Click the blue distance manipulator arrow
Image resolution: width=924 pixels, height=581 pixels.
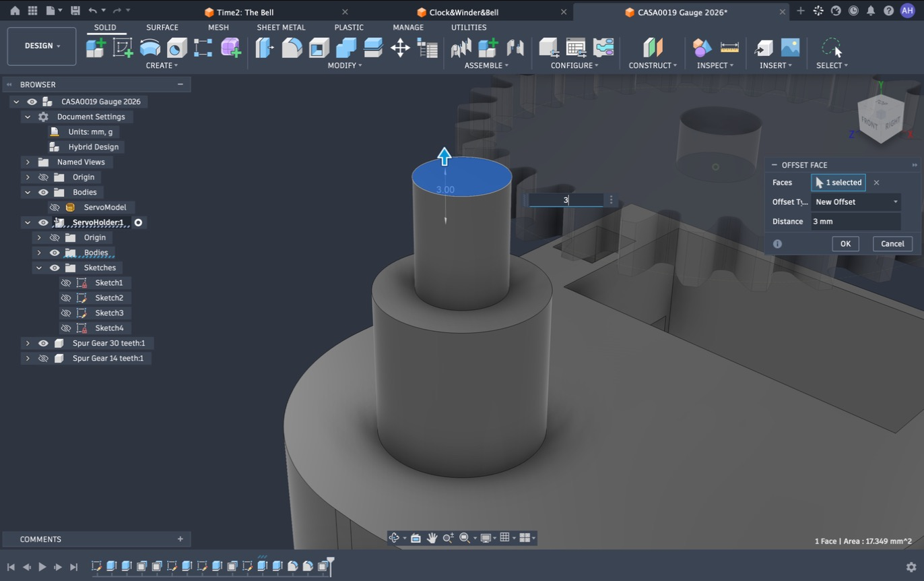444,156
